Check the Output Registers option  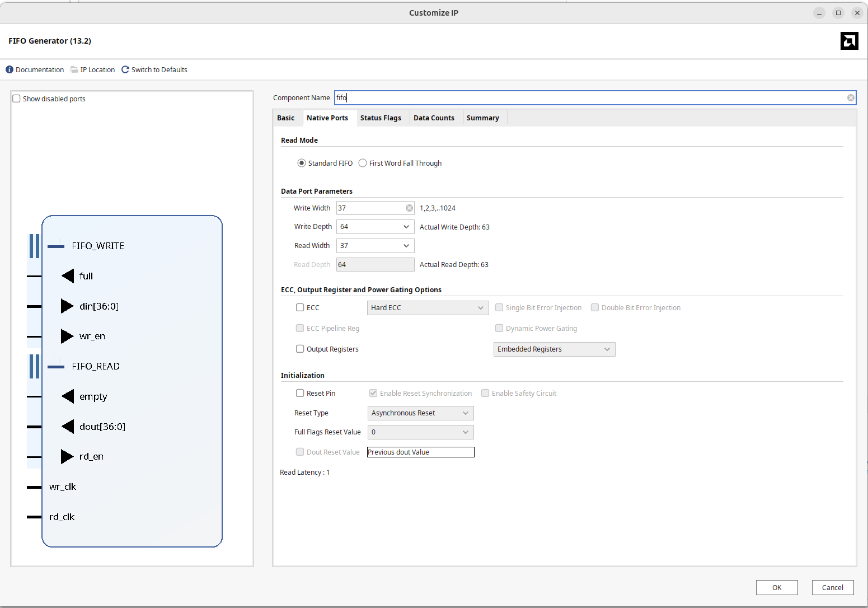pyautogui.click(x=300, y=349)
